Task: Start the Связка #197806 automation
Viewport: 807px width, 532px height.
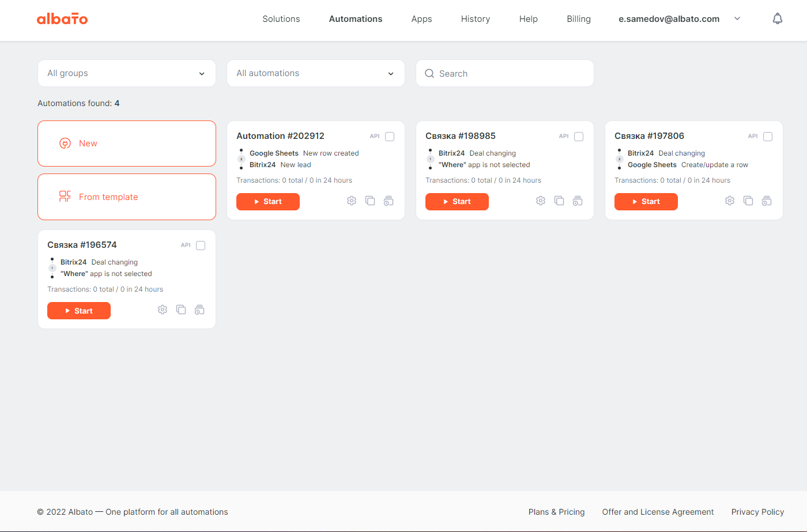Action: point(646,202)
